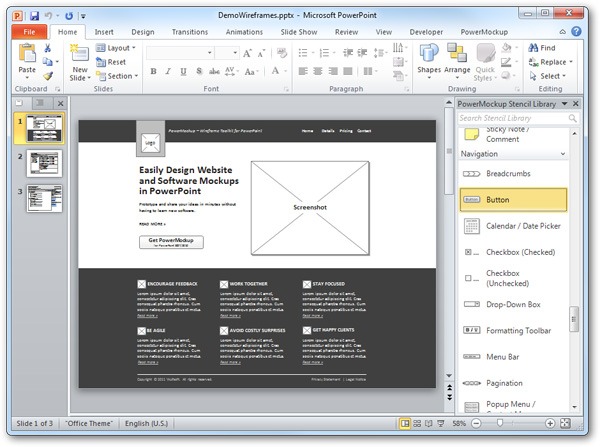Align text left in Paragraph group
Screen dimensions: 600x447
coord(303,71)
